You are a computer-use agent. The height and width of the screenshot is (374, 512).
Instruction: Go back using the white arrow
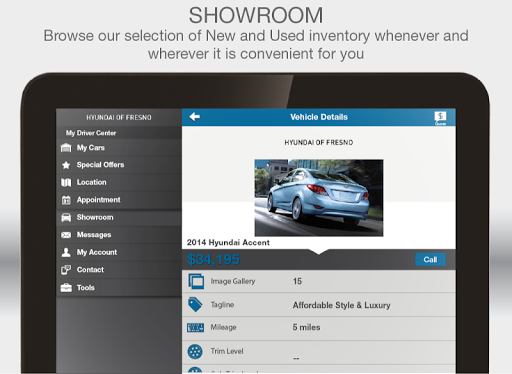tap(194, 117)
